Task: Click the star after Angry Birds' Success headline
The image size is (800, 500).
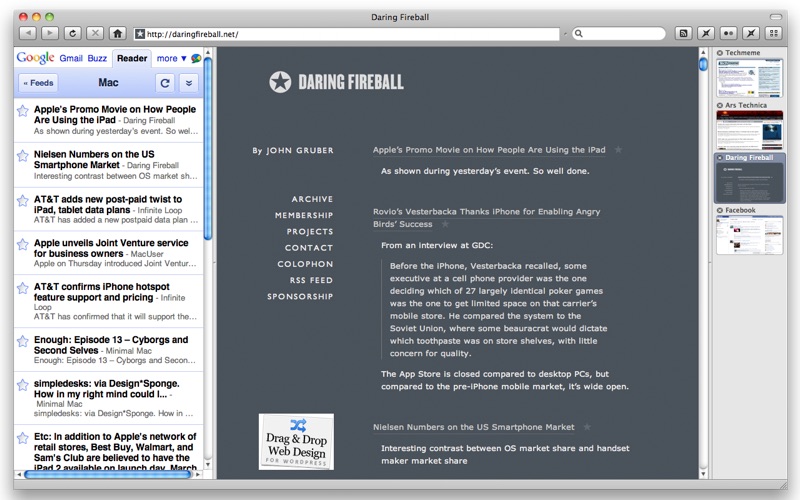Action: point(445,224)
